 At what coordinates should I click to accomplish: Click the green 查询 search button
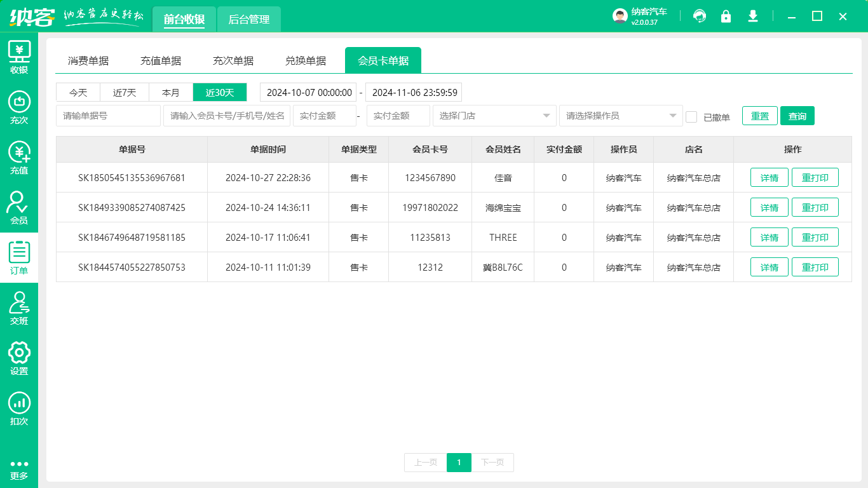[x=797, y=116]
